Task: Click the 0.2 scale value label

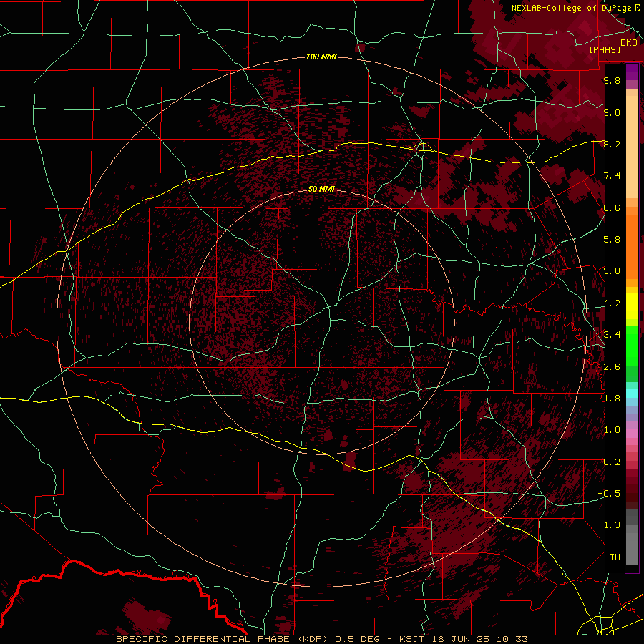Action: click(x=612, y=462)
